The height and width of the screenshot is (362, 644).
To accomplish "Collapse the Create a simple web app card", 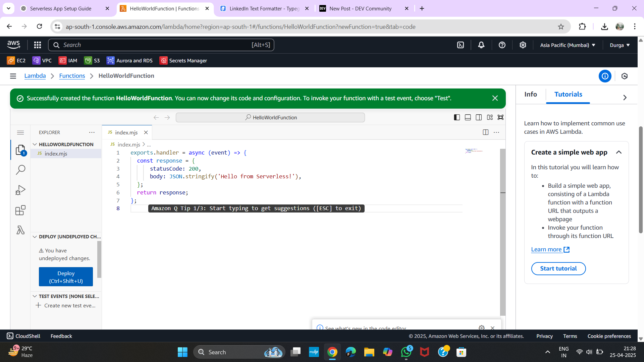I will [x=619, y=152].
